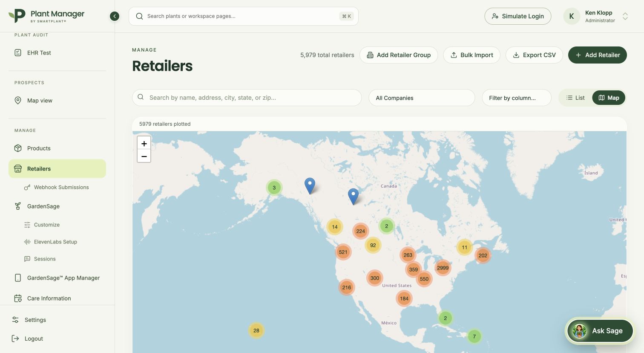Click Export CSV
644x353 pixels.
[534, 55]
